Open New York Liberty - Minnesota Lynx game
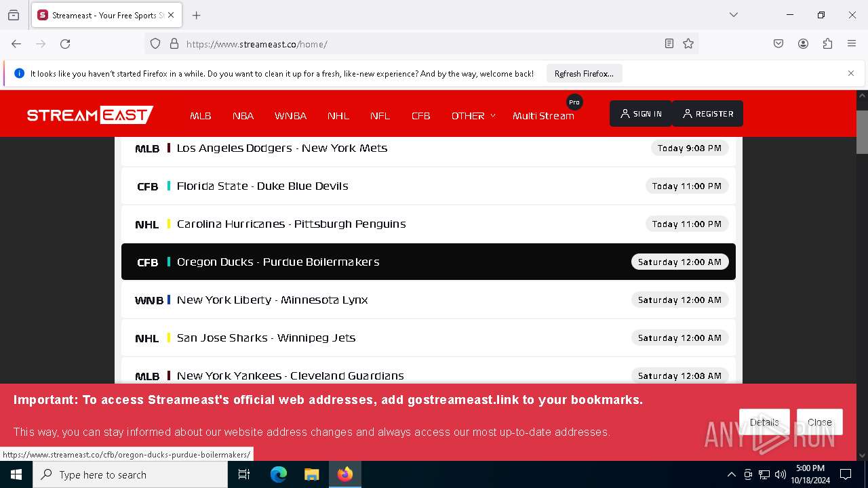 click(429, 300)
